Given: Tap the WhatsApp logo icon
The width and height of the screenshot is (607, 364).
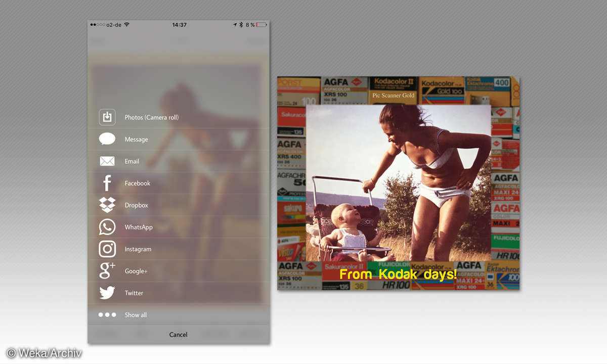Looking at the screenshot, I should [x=107, y=227].
